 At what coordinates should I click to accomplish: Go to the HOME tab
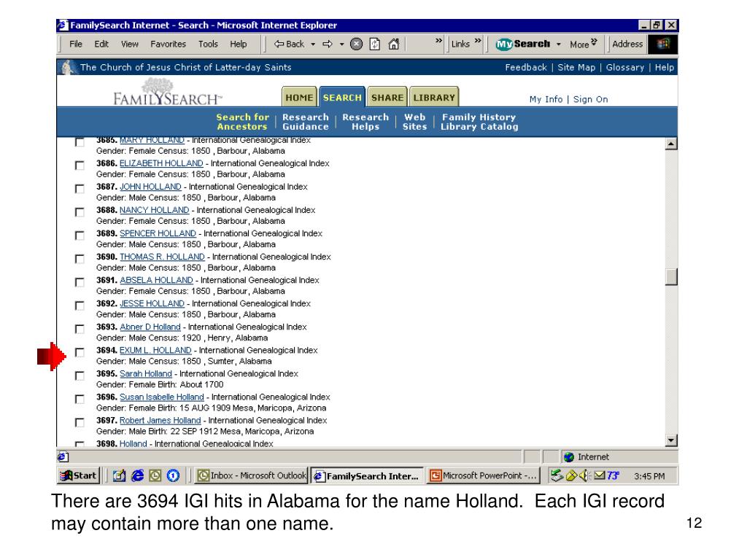[299, 97]
